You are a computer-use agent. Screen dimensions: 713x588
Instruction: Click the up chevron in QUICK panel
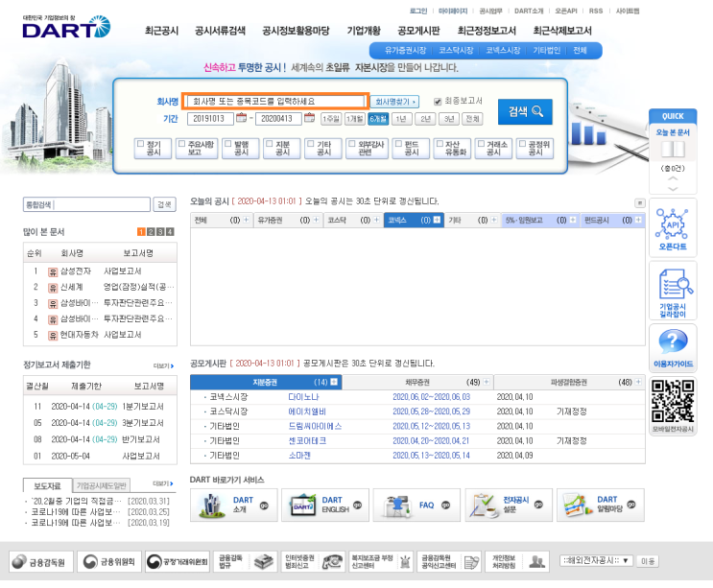coord(673,178)
